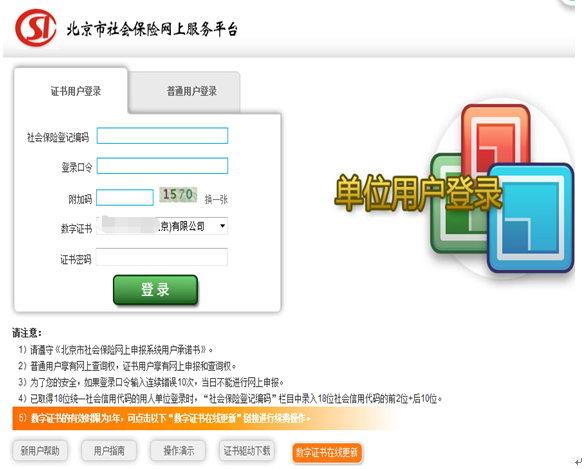The height and width of the screenshot is (469, 584).
Task: Open 新用户帮助 button
Action: pos(40,451)
